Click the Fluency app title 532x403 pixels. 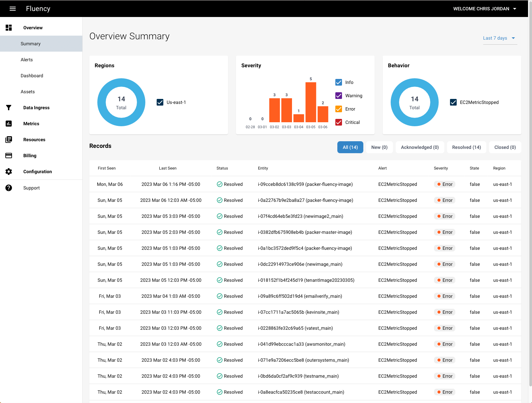tap(38, 9)
